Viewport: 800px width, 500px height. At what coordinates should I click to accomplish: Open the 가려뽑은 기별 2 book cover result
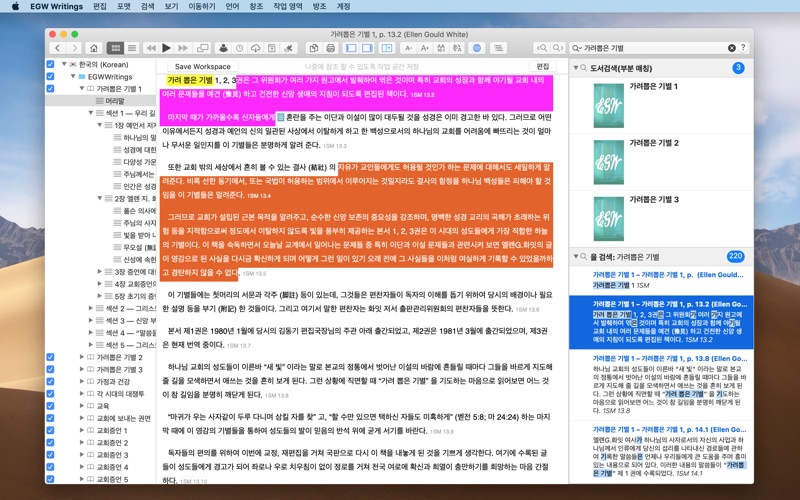(x=609, y=162)
